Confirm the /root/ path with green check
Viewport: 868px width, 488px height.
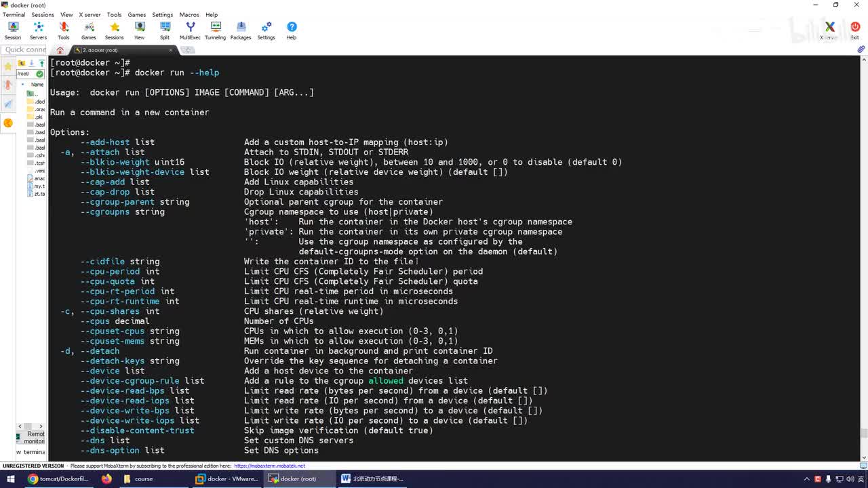tap(40, 74)
